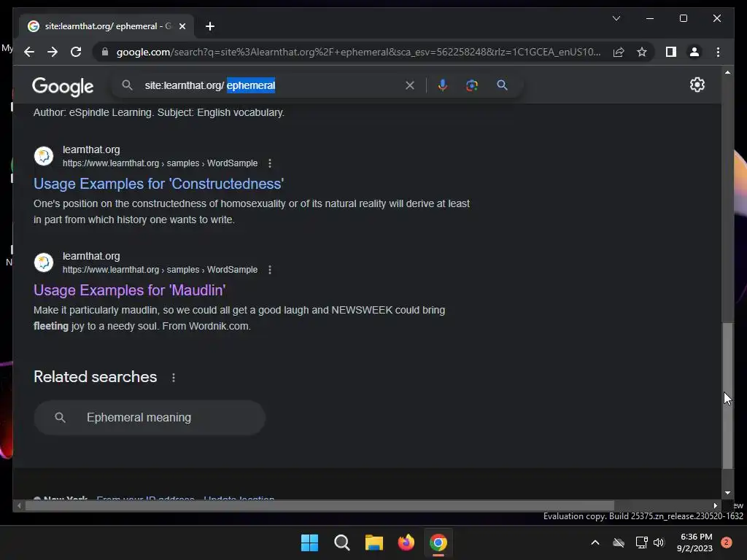Click learnthat.org favicon for the Constructedness result
The width and height of the screenshot is (747, 560).
[44, 156]
